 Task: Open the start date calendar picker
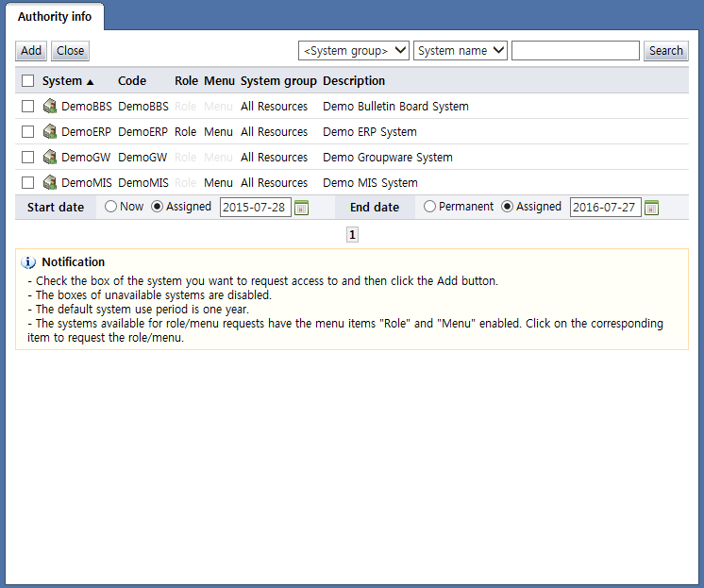(302, 208)
